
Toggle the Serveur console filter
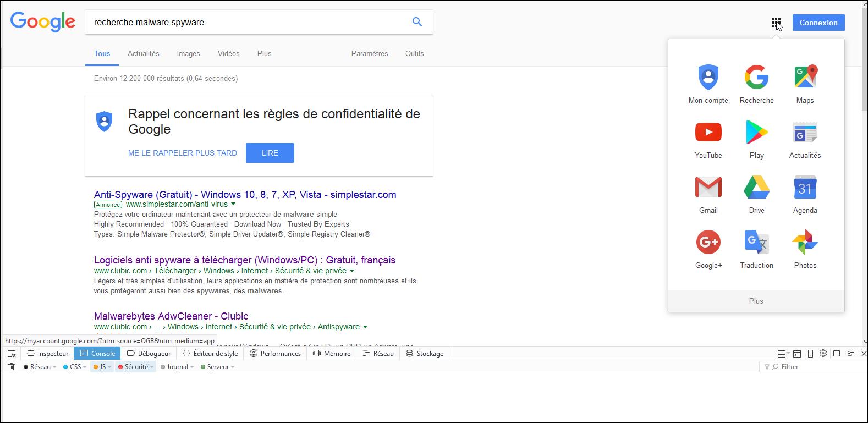(x=218, y=367)
